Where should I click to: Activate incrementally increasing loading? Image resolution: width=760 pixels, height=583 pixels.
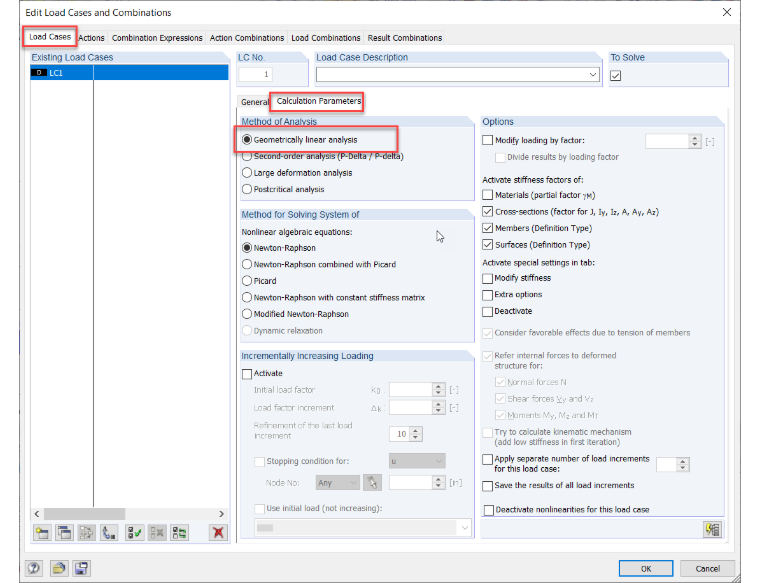click(247, 374)
